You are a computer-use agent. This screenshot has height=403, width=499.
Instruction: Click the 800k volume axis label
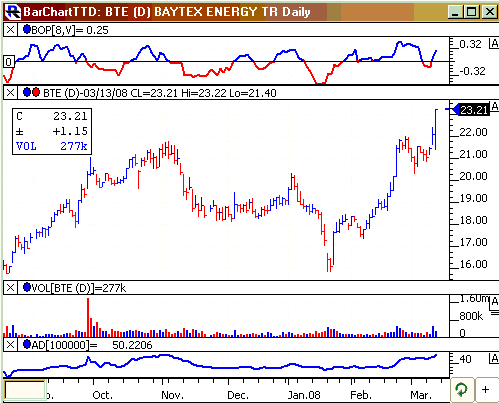point(471,316)
